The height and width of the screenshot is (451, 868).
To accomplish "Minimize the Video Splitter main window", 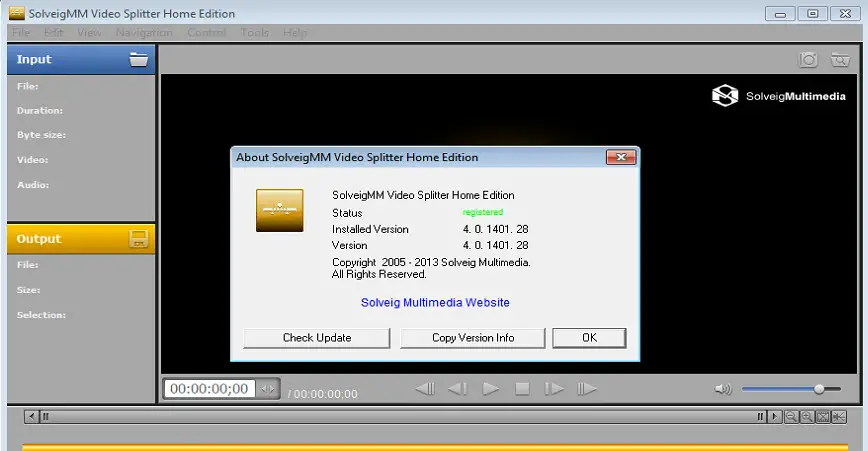I will click(780, 14).
